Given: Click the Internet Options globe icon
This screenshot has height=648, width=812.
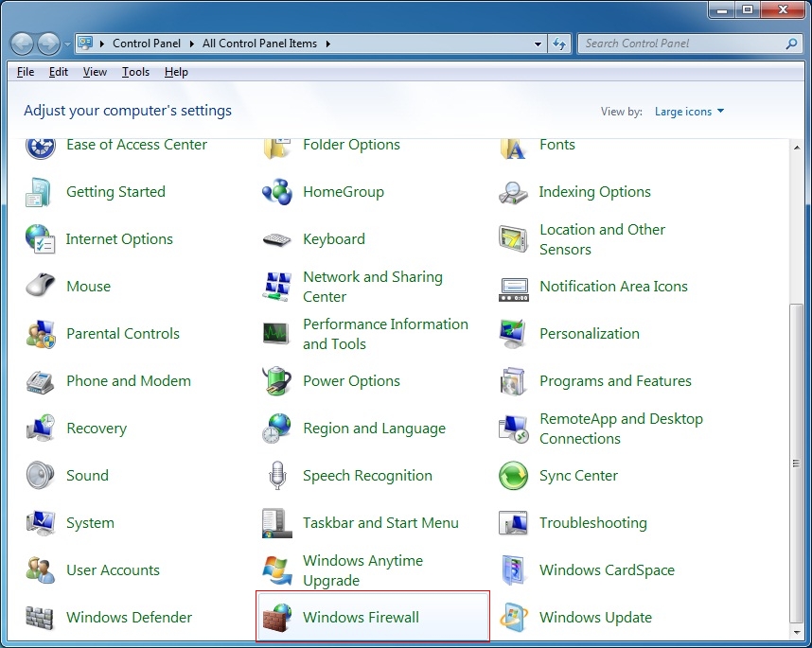Looking at the screenshot, I should (x=40, y=239).
